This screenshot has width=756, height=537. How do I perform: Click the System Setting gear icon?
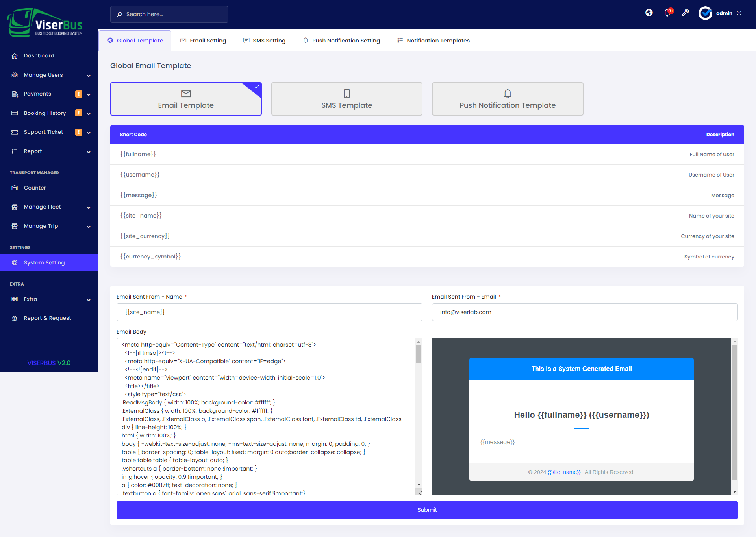(15, 263)
